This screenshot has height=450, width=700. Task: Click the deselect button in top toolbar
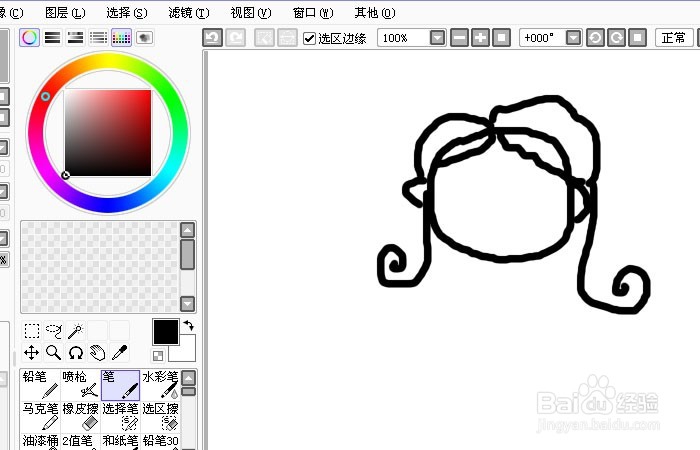(264, 38)
